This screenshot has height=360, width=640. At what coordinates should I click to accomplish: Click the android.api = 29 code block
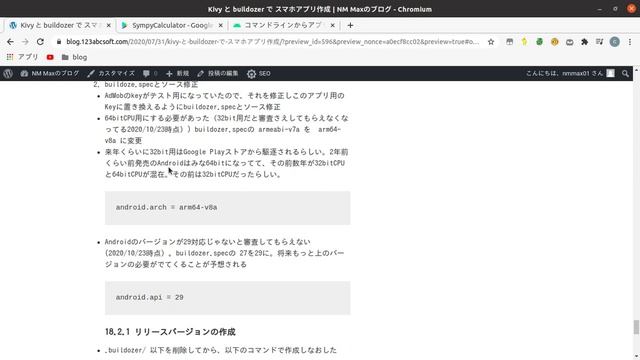[227, 298]
